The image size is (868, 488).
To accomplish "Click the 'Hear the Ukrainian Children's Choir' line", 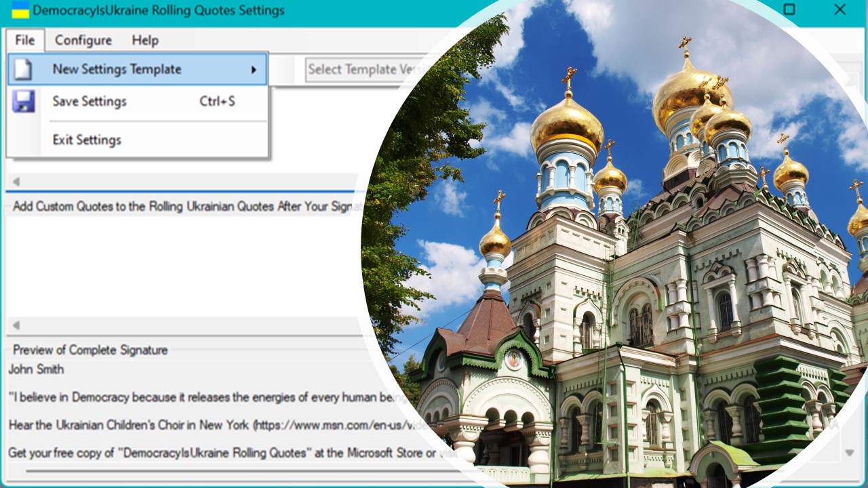I will (x=217, y=425).
